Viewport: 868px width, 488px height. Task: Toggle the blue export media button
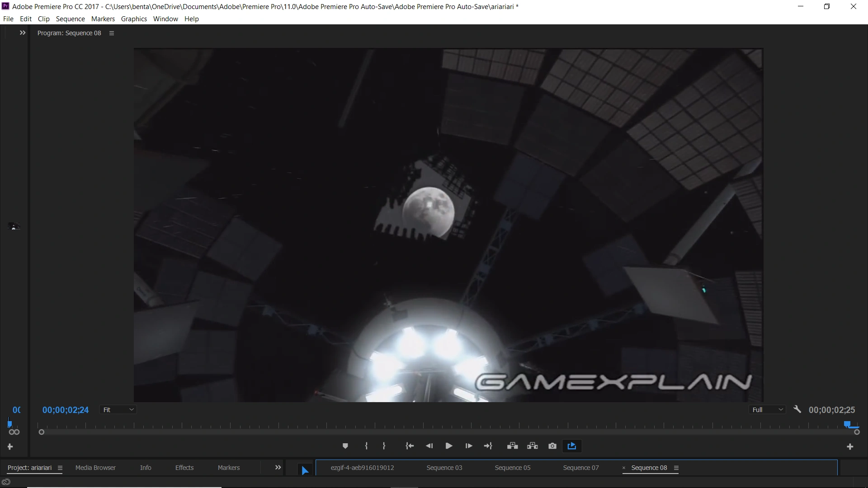pyautogui.click(x=571, y=446)
